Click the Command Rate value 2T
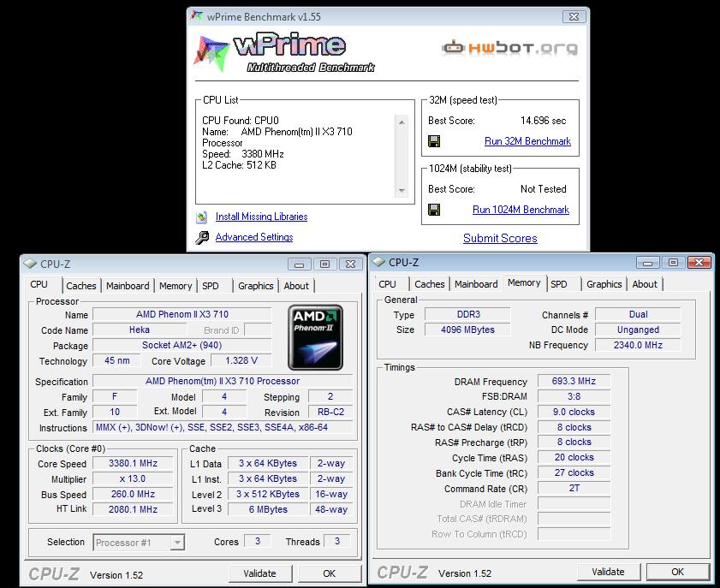 pos(574,489)
